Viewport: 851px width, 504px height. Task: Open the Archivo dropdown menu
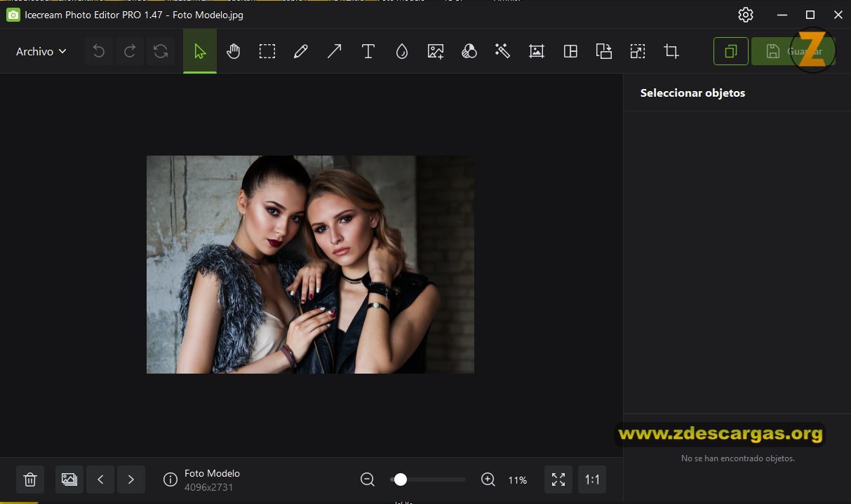[41, 51]
